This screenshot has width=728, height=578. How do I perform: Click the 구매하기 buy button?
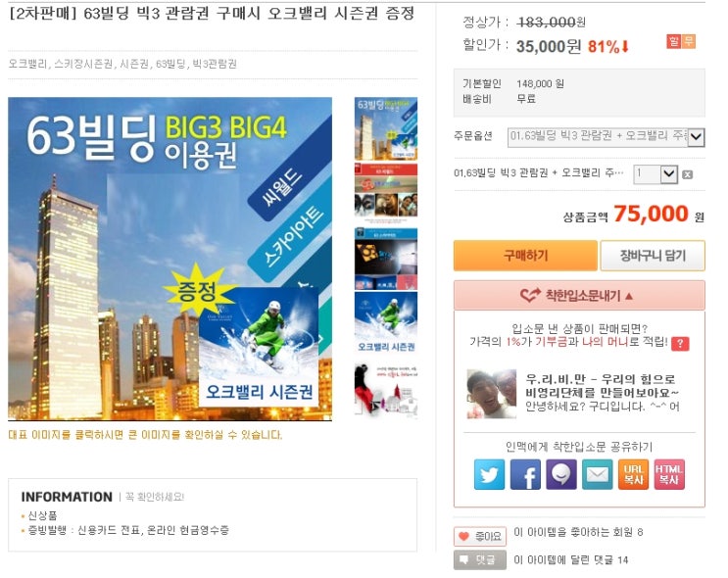tap(525, 256)
